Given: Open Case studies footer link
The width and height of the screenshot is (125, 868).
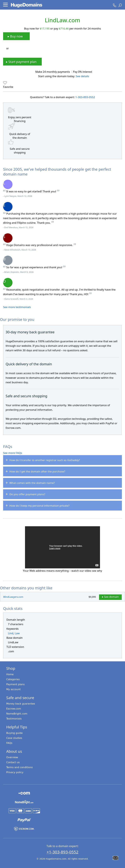Looking at the screenshot, I should point(14,738).
